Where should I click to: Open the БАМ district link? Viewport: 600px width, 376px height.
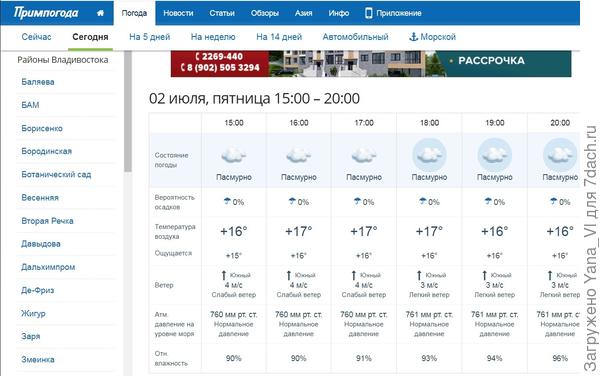click(30, 105)
